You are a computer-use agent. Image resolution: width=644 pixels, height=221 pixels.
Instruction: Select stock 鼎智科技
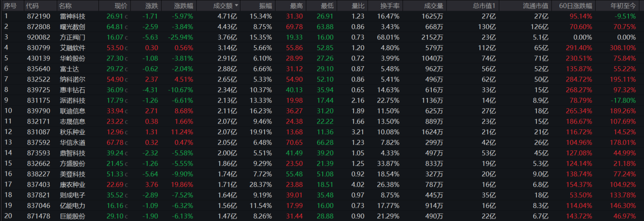click(73, 153)
